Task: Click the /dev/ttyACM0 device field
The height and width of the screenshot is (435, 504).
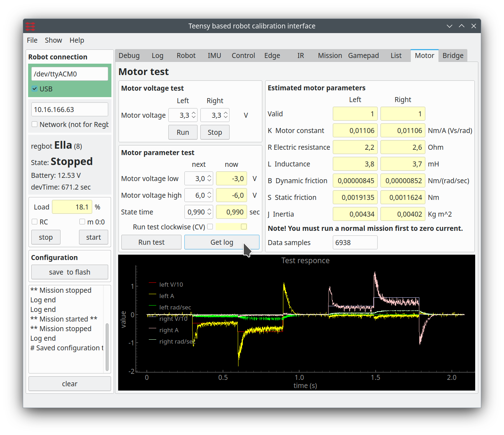Action: click(x=70, y=74)
